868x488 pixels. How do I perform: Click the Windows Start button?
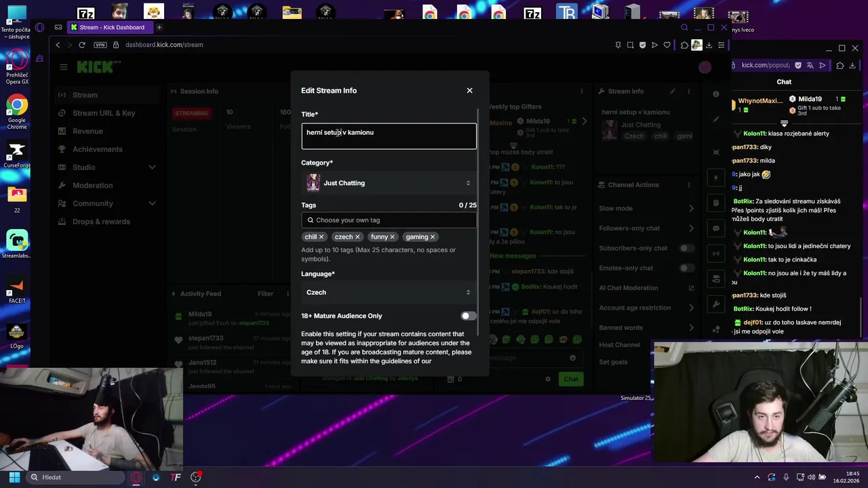(14, 477)
